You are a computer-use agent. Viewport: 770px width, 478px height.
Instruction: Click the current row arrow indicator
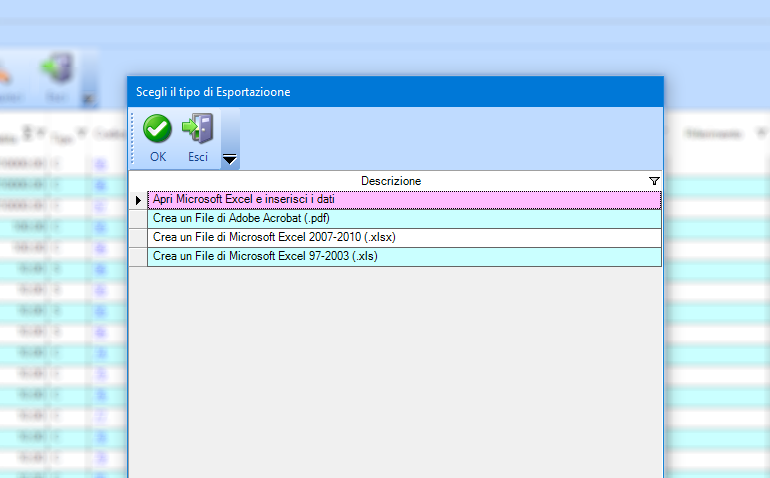138,200
